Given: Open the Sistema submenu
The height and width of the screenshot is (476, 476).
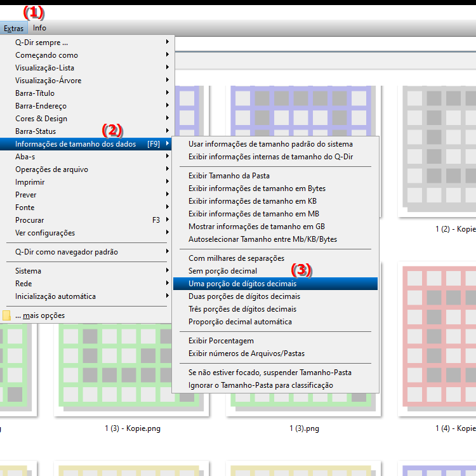Looking at the screenshot, I should [x=86, y=271].
